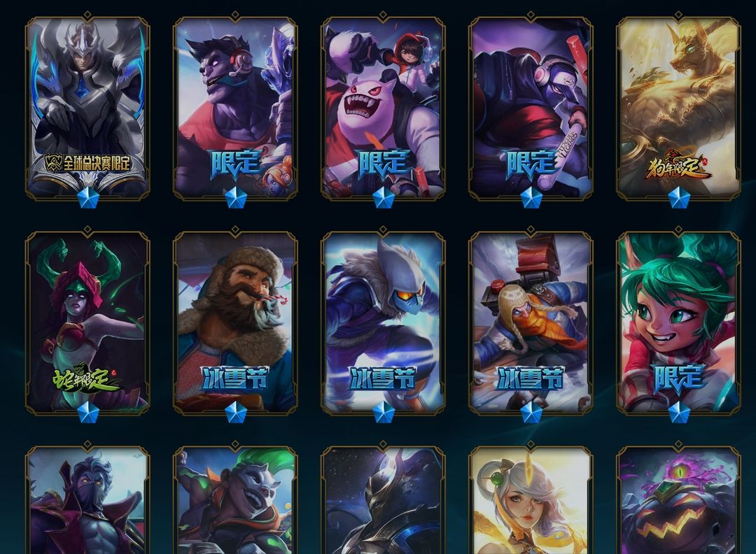
Task: Click the blue gem under the 全球总决赛限定 card
Action: [88, 197]
